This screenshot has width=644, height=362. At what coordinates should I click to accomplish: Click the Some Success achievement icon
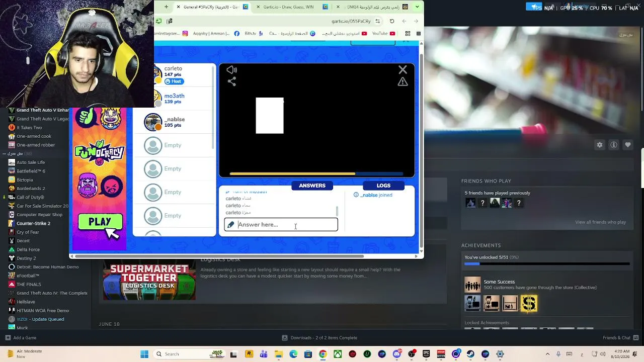[x=472, y=285]
